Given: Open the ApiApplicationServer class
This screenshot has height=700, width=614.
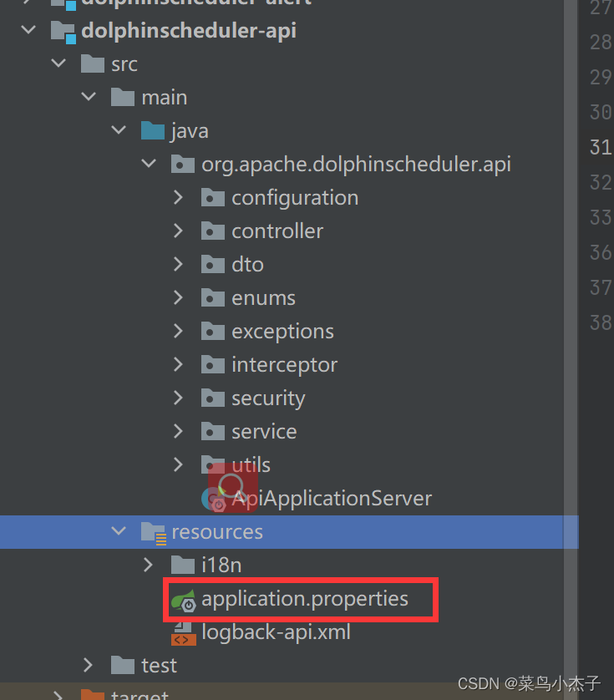Looking at the screenshot, I should (x=332, y=499).
